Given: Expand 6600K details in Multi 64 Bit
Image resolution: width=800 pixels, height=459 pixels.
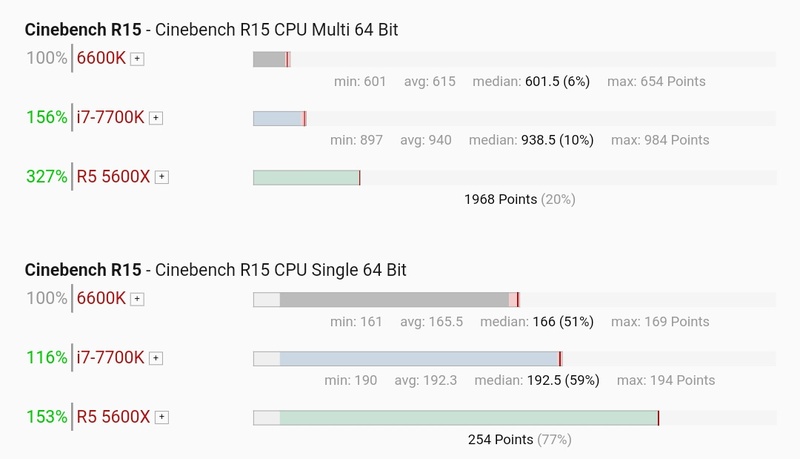Looking at the screenshot, I should [138, 59].
